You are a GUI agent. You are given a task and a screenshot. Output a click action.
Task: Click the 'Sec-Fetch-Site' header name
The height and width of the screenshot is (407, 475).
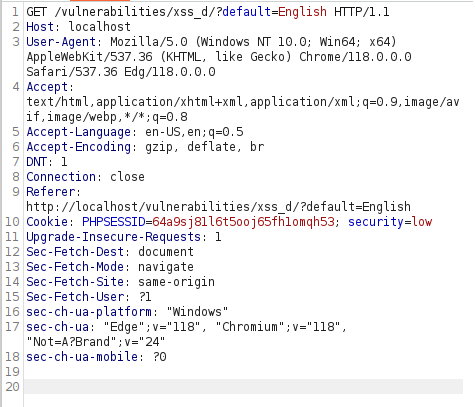(x=75, y=282)
